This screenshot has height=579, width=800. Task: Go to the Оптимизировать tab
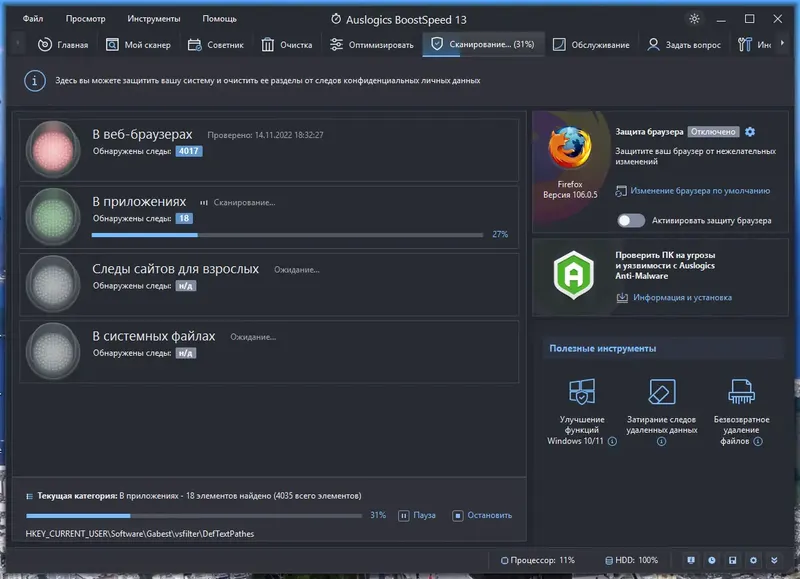pyautogui.click(x=372, y=45)
